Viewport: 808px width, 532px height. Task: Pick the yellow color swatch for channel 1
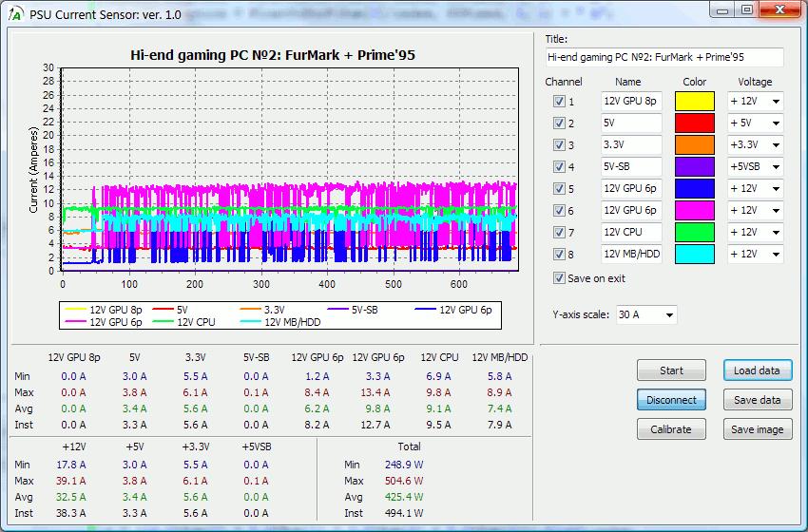coord(695,102)
